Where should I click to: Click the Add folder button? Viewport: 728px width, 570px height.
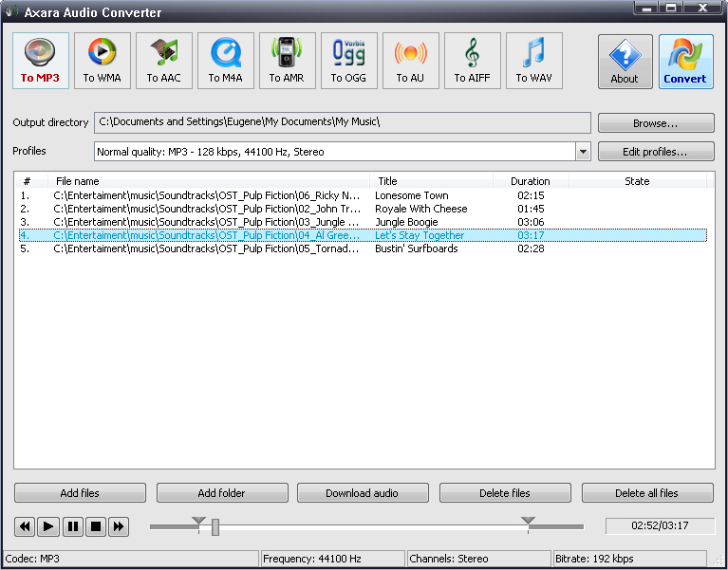tap(222, 493)
